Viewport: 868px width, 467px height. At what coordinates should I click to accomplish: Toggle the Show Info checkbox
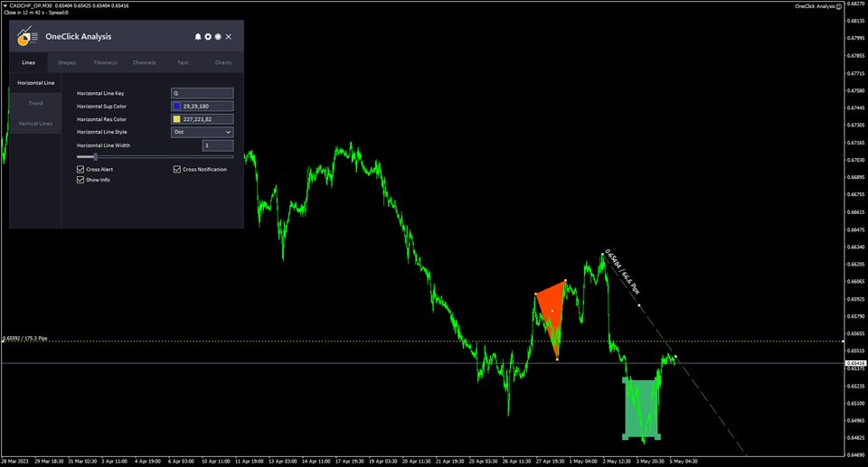point(80,180)
